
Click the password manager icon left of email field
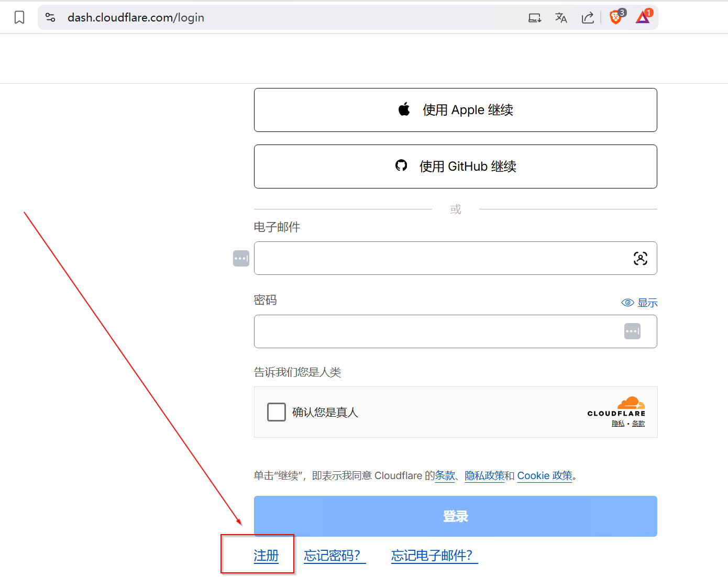pos(241,258)
